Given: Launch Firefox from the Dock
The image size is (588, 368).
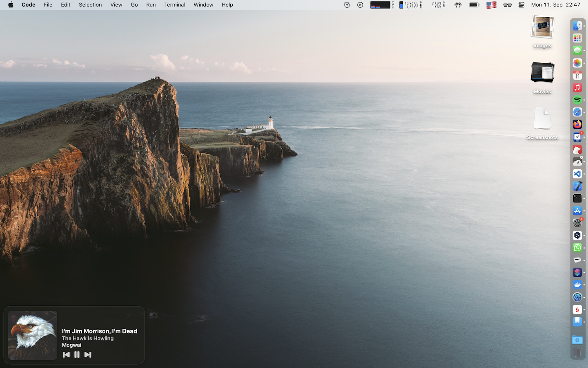Looking at the screenshot, I should coord(577,124).
